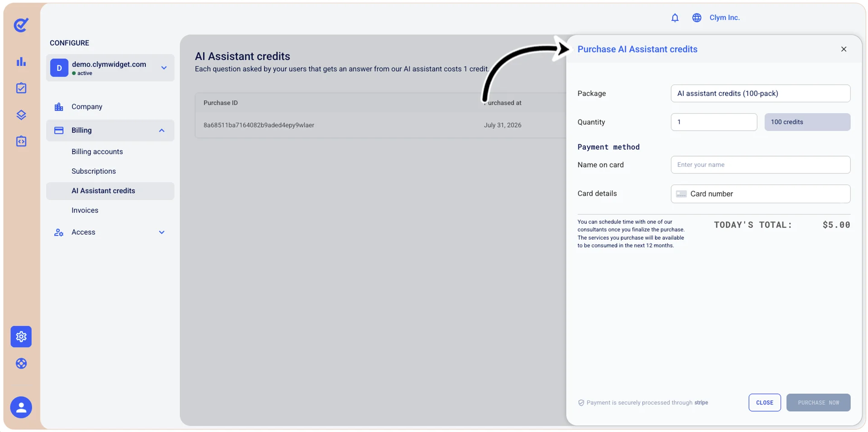Image resolution: width=868 pixels, height=432 pixels.
Task: Open the help lifebuoy sidebar icon
Action: [x=21, y=363]
